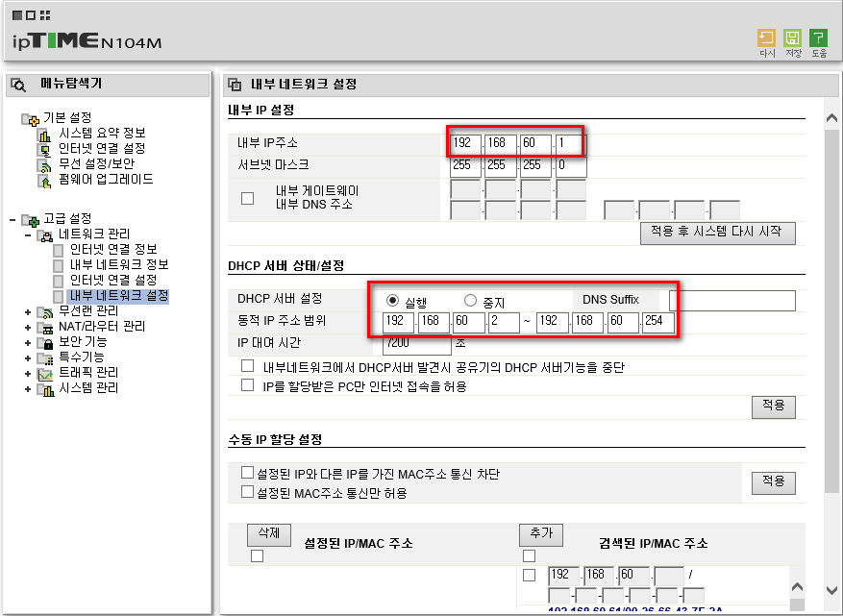Check IP를 할당받은 PC만 인터넷 접속을 허용

coord(247,384)
